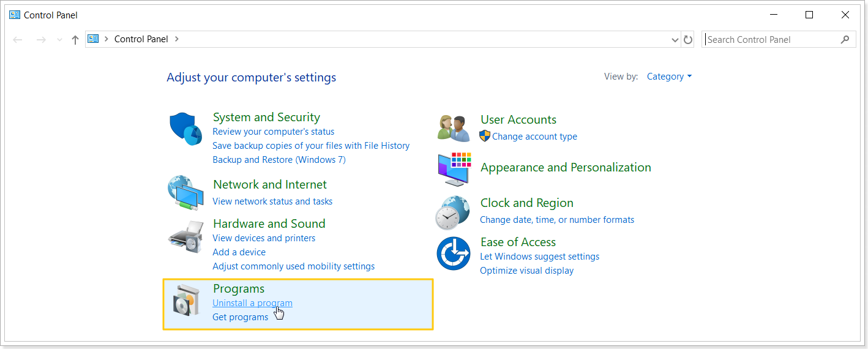The width and height of the screenshot is (868, 349).
Task: Open the Programs category heading
Action: tap(239, 288)
